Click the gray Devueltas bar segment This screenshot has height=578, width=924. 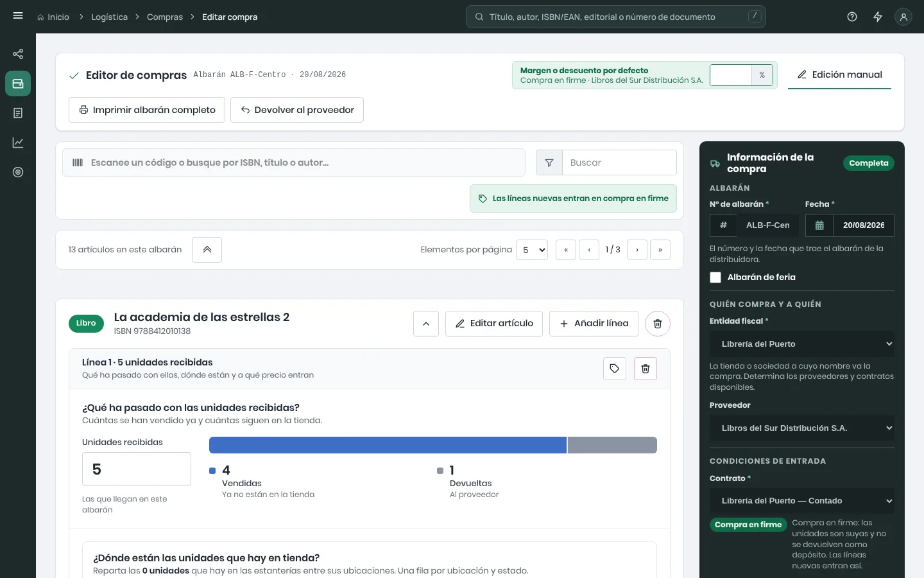612,445
